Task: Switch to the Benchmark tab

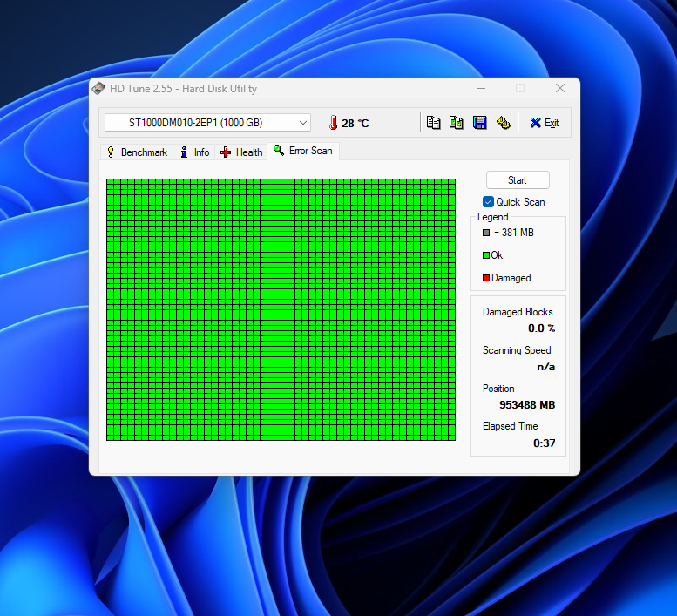Action: [x=137, y=152]
